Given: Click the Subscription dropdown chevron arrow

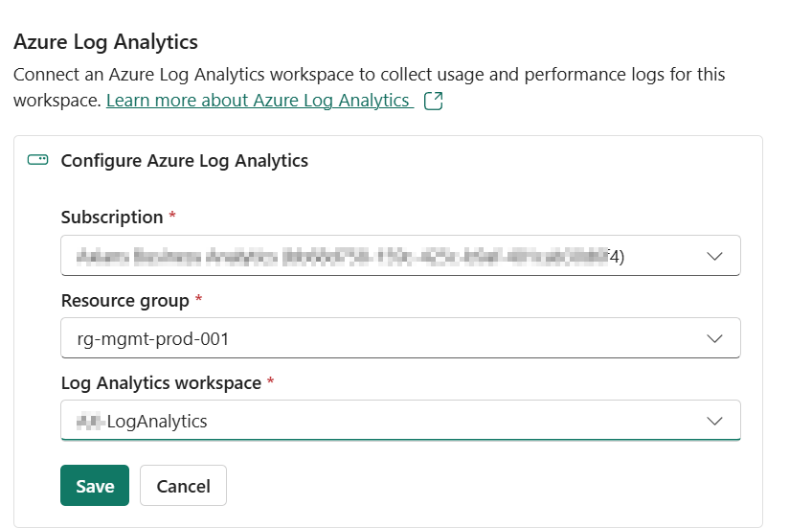Looking at the screenshot, I should [714, 256].
